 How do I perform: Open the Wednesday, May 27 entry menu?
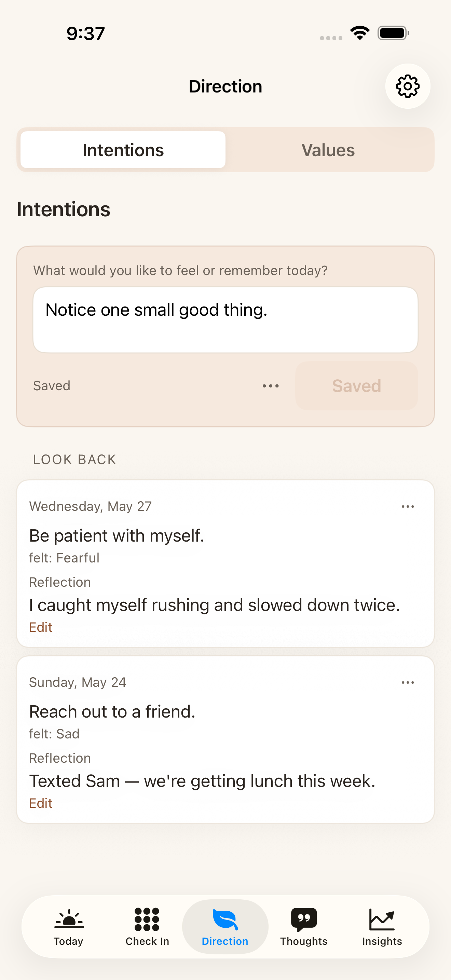408,506
